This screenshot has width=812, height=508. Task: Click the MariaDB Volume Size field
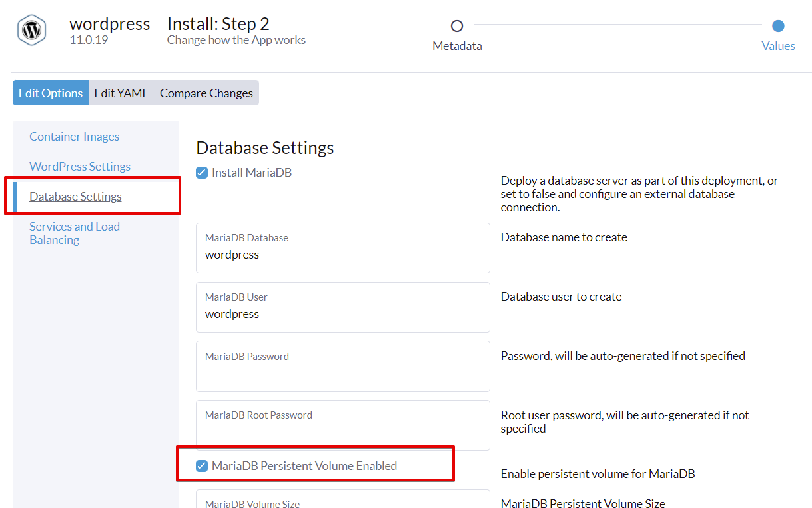[343, 499]
